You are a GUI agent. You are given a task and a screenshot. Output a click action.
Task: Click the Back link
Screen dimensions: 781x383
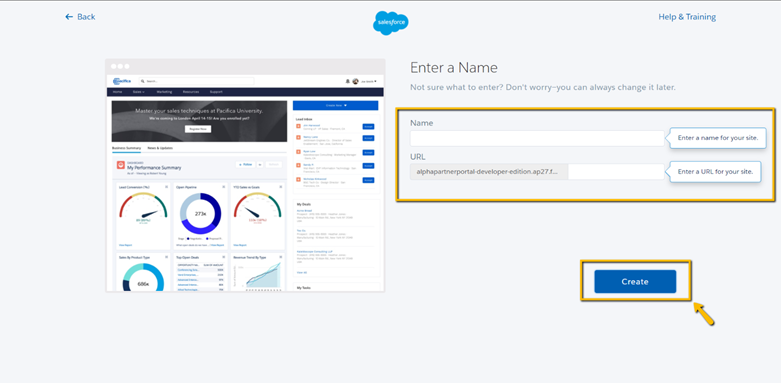click(x=80, y=17)
